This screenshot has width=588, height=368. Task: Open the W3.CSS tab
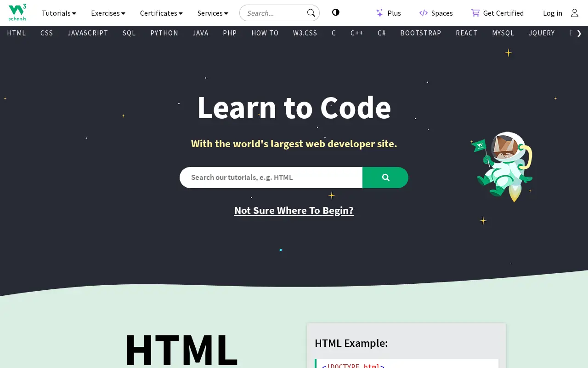coord(305,33)
